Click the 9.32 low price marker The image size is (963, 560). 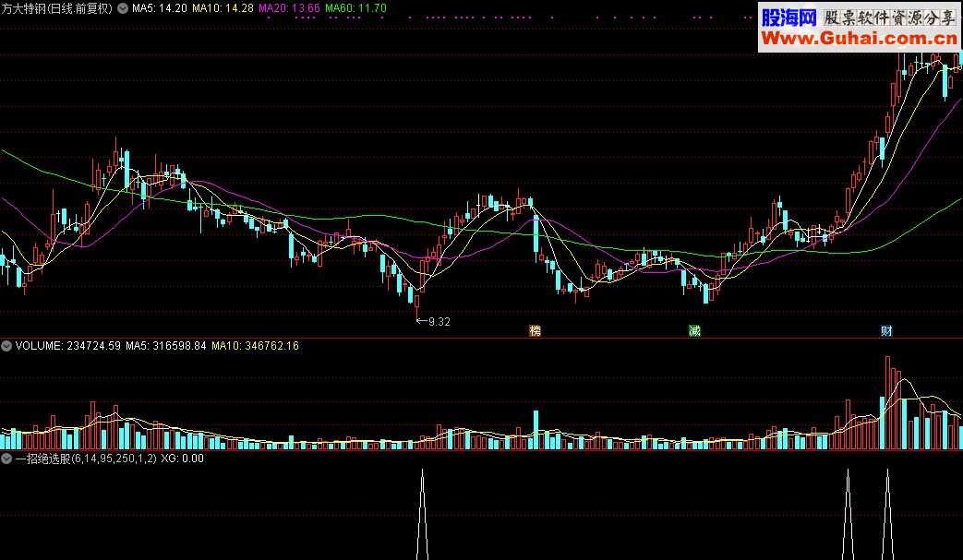coord(434,321)
